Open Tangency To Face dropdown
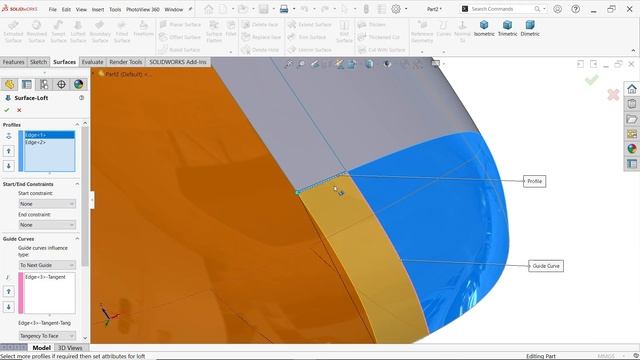This screenshot has height=360, width=640. click(x=47, y=336)
